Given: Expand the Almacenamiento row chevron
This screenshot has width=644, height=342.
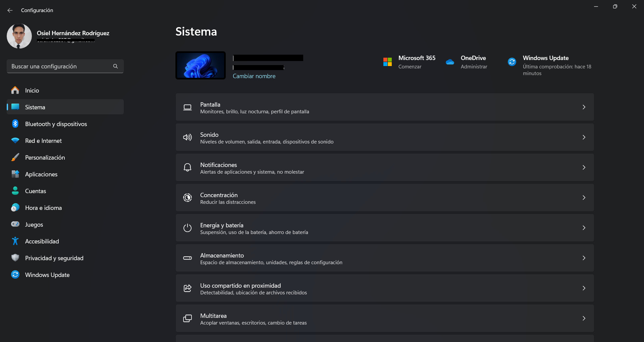Looking at the screenshot, I should [584, 258].
